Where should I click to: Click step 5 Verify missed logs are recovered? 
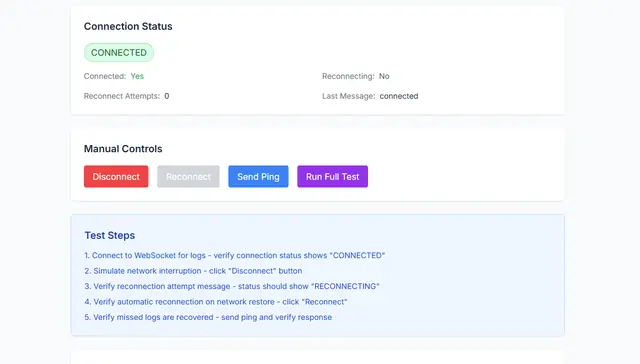[208, 317]
